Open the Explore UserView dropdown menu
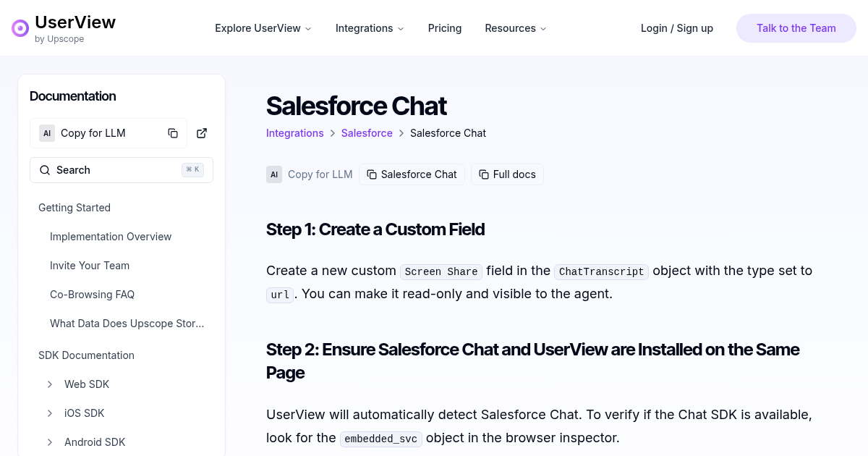The width and height of the screenshot is (868, 456). pyautogui.click(x=263, y=28)
